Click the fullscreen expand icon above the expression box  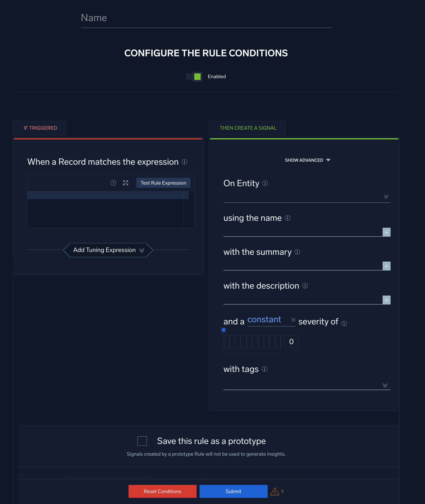[x=126, y=183]
